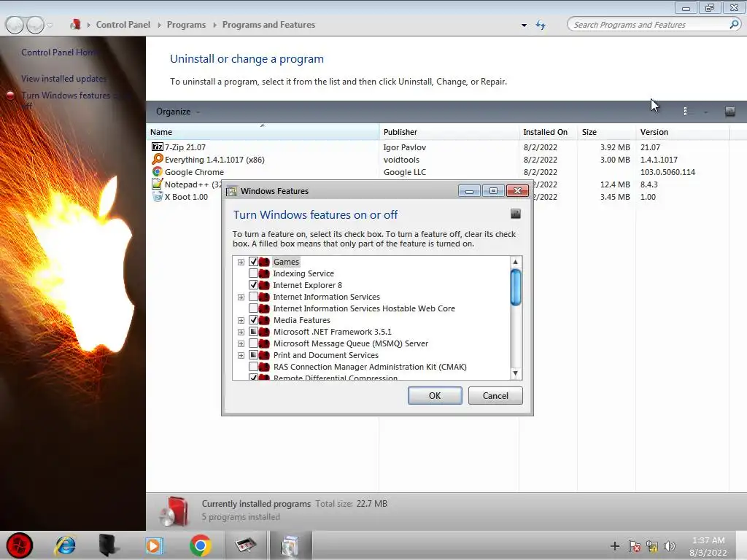Expand the Media Features node
747x560 pixels.
(241, 321)
